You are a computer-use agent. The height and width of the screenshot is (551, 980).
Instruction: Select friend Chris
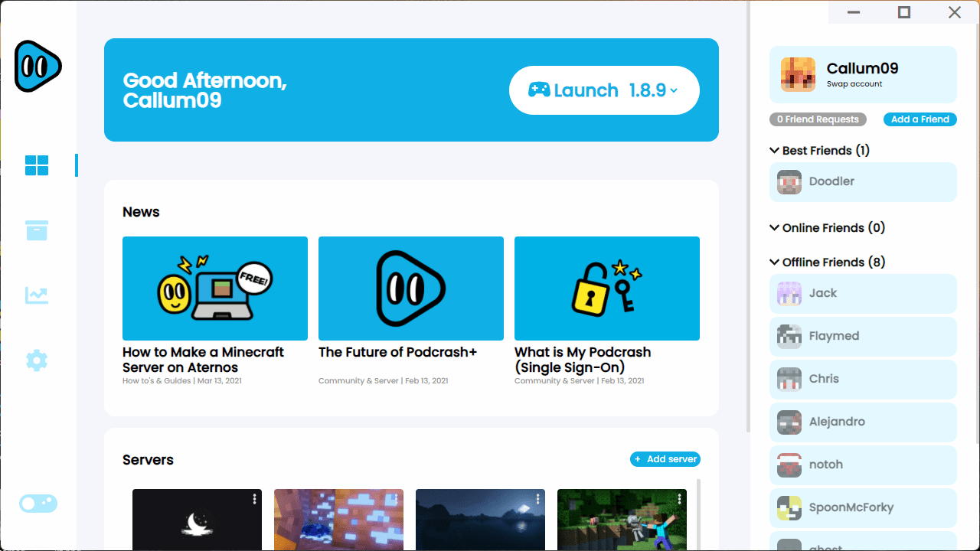point(863,380)
